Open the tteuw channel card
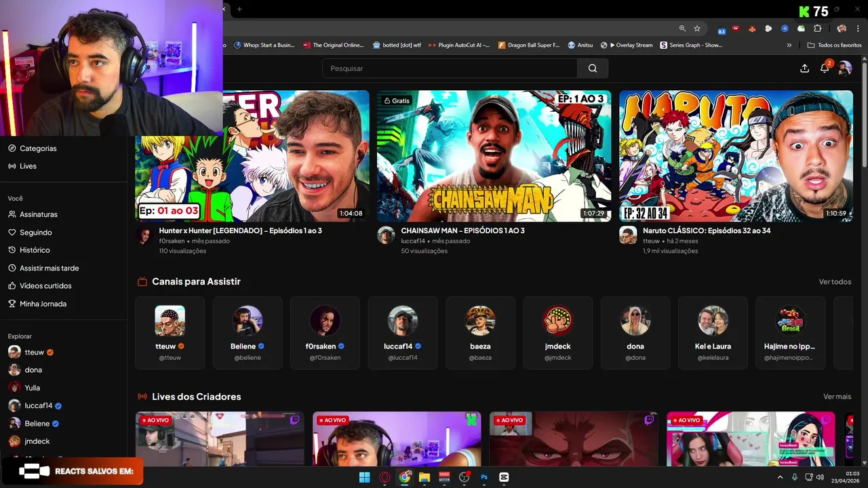Image resolution: width=868 pixels, height=488 pixels. point(170,333)
